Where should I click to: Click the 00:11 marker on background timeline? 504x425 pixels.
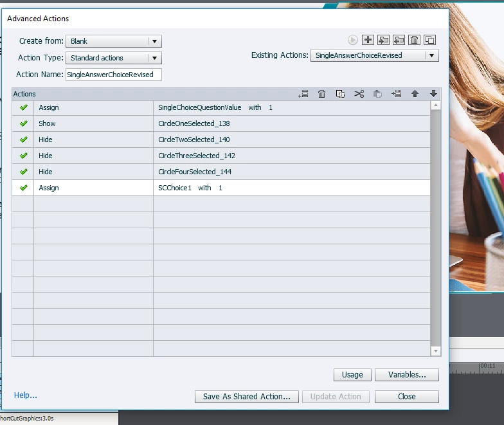tap(488, 366)
